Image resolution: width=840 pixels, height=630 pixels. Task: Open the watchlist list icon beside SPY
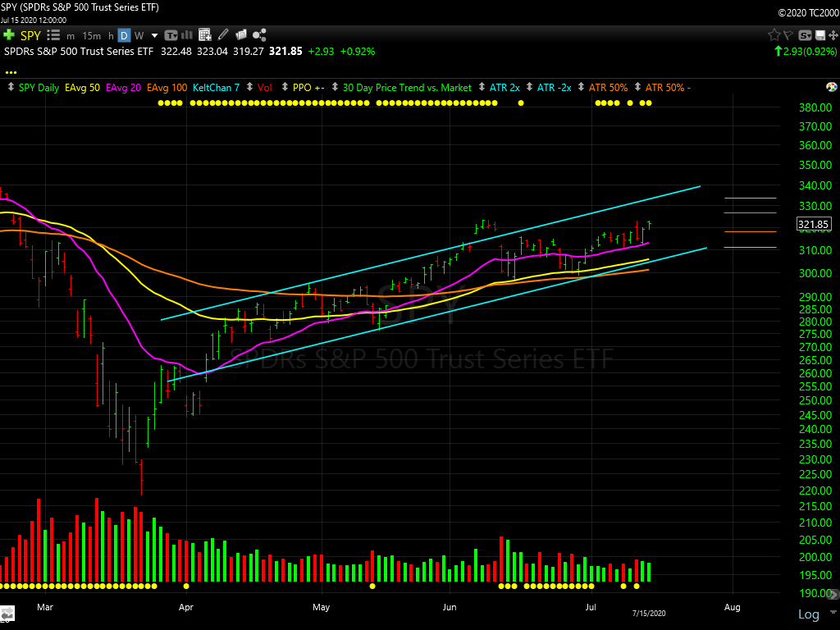click(53, 35)
